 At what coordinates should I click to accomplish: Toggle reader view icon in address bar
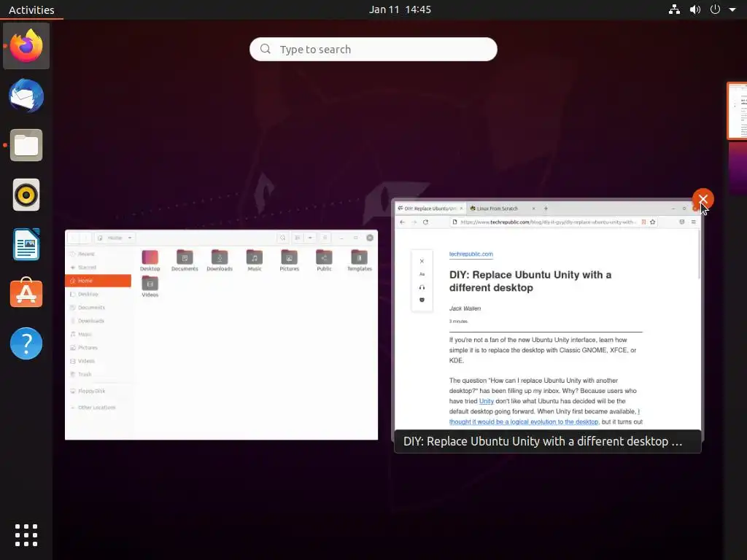pos(643,222)
